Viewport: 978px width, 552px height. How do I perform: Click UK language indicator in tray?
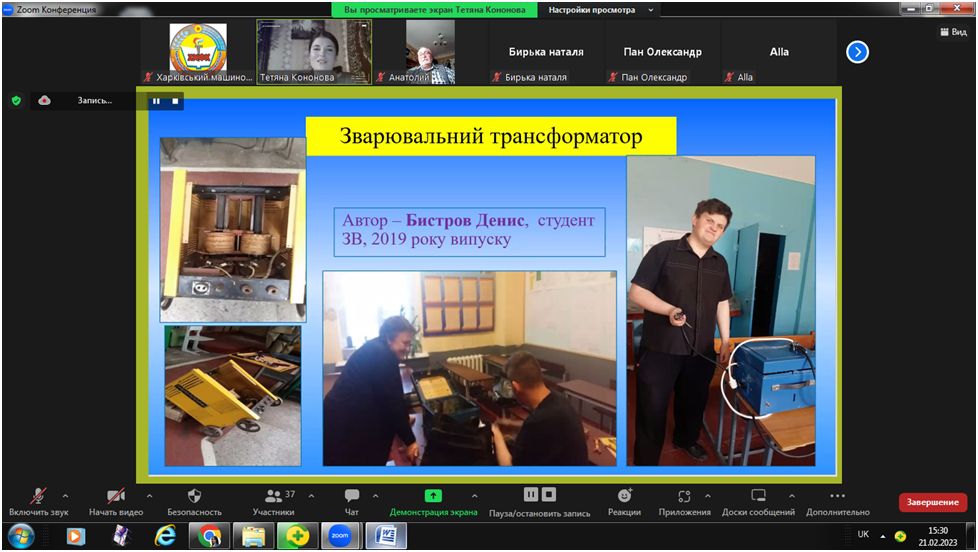click(x=863, y=534)
